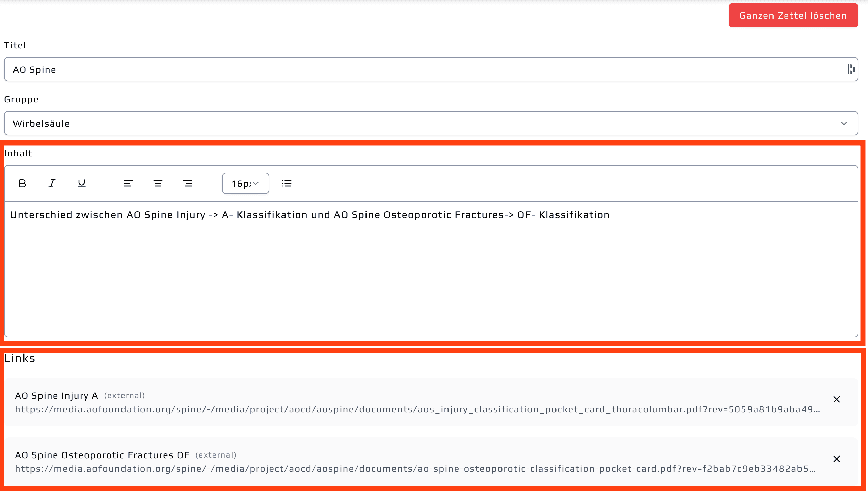Remove AO Spine Osteoporotic Fractures OF link

[836, 459]
